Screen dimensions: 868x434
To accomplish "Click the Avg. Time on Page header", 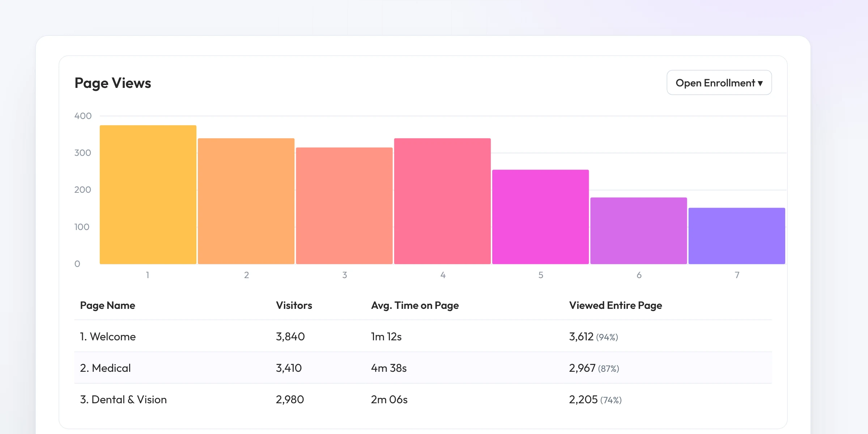I will [415, 306].
